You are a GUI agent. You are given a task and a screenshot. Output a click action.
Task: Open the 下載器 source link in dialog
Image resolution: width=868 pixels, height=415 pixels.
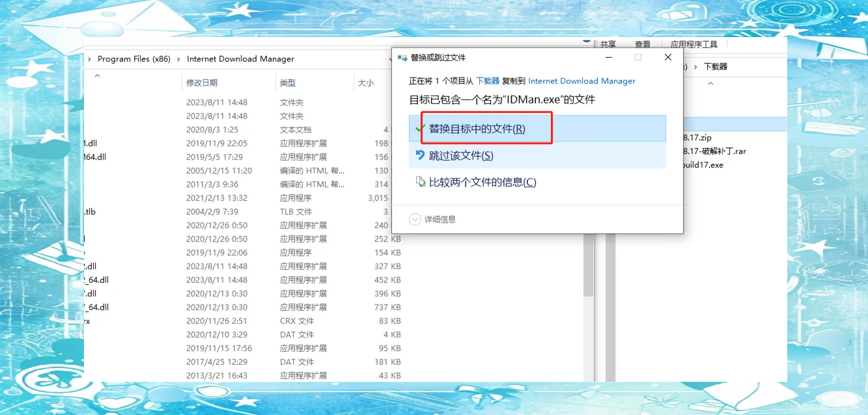(488, 81)
